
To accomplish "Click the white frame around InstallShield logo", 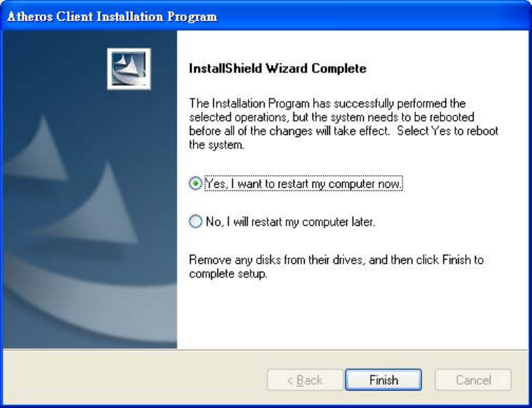I will (109, 68).
